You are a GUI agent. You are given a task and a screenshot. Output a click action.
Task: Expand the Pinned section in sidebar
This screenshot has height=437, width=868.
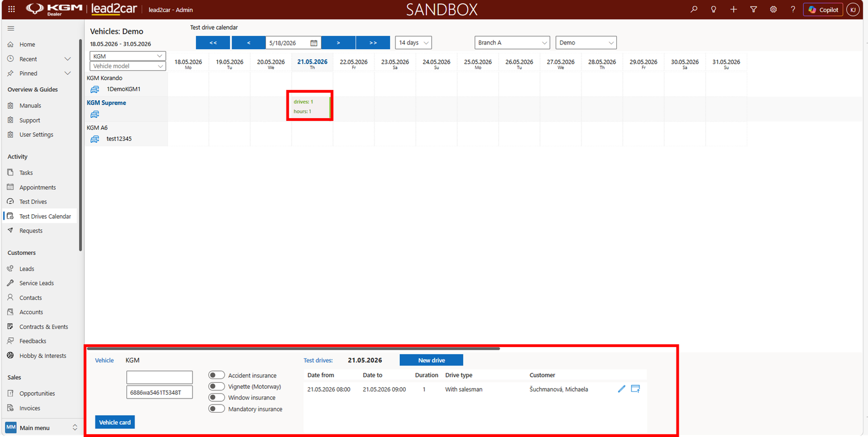(68, 73)
